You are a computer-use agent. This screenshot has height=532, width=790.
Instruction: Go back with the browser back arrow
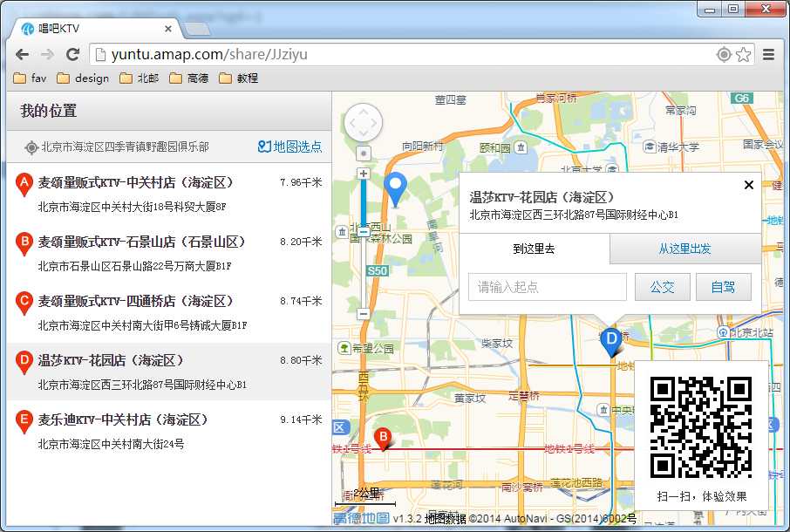pos(22,54)
